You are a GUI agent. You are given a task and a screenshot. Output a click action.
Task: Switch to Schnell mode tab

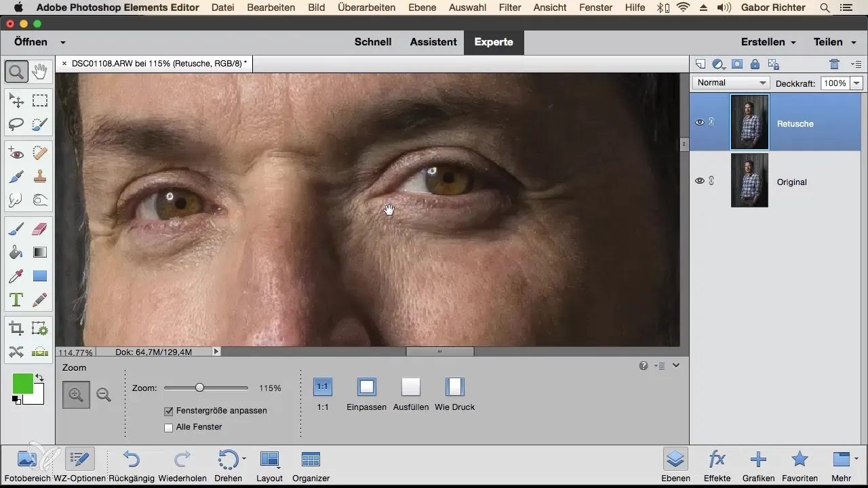(x=373, y=42)
